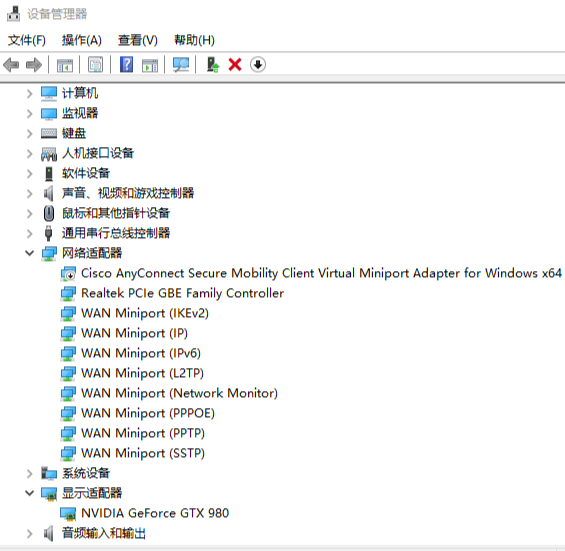This screenshot has width=565, height=551.
Task: Expand the 声音、视频和游戏控制器 node
Action: (30, 194)
